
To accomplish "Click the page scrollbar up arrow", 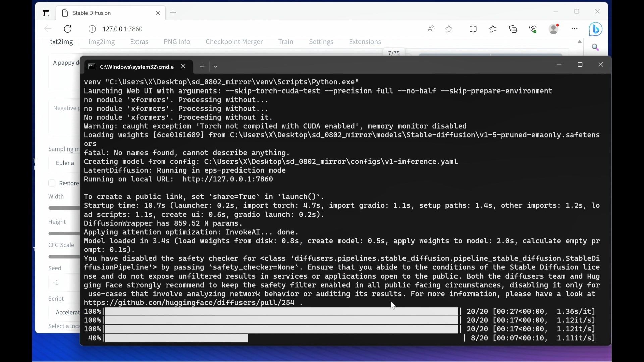I will point(580,42).
